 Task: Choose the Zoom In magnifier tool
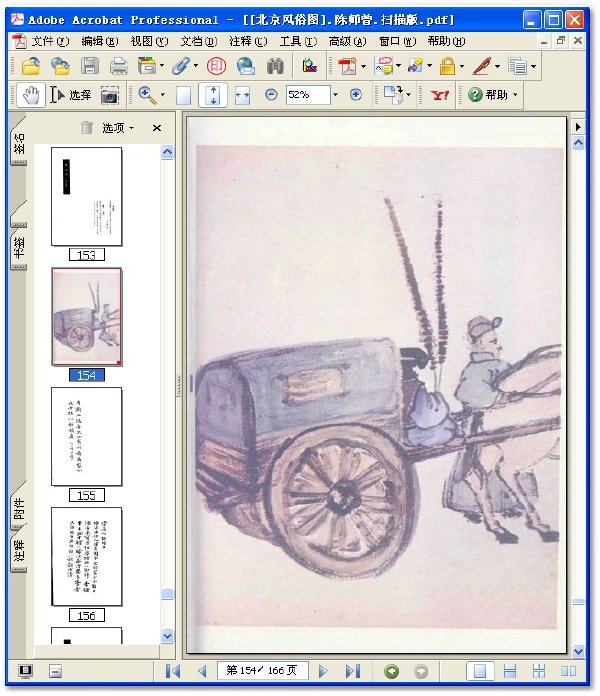point(147,95)
